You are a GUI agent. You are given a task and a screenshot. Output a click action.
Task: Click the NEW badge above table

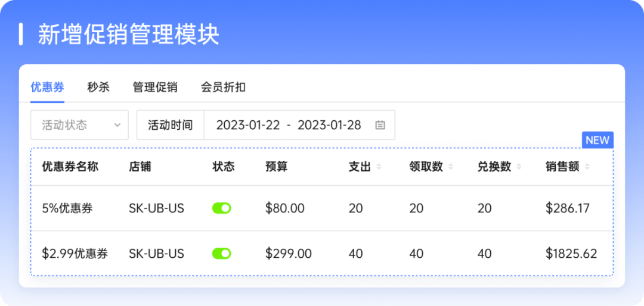tap(597, 140)
